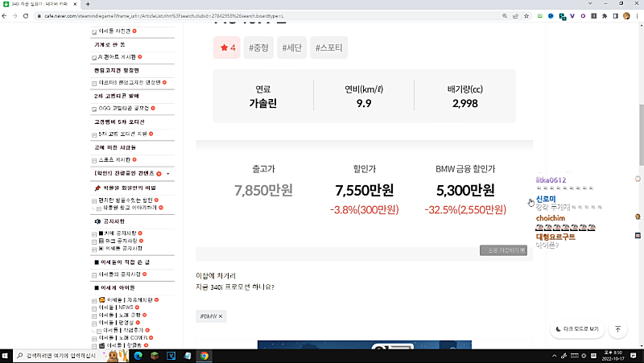Open the Extensions puzzle-piece menu
The width and height of the screenshot is (644, 363).
pyautogui.click(x=605, y=16)
